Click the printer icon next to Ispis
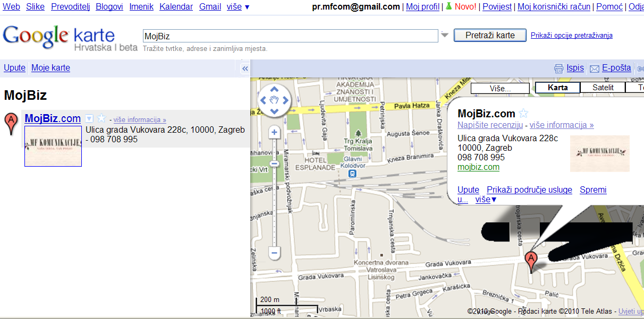 point(558,68)
